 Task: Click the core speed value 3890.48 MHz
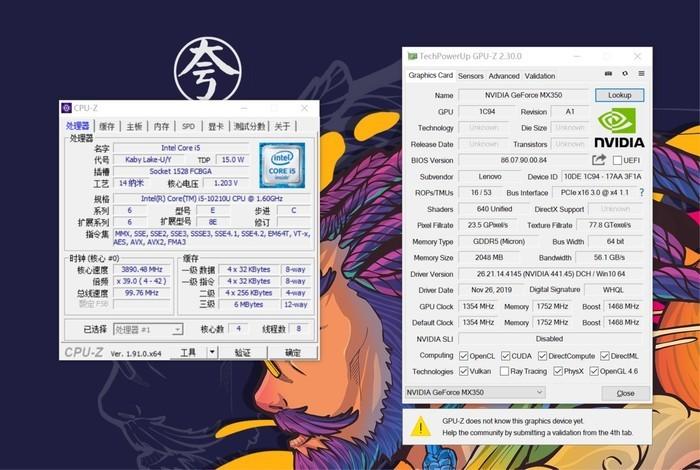pos(142,270)
